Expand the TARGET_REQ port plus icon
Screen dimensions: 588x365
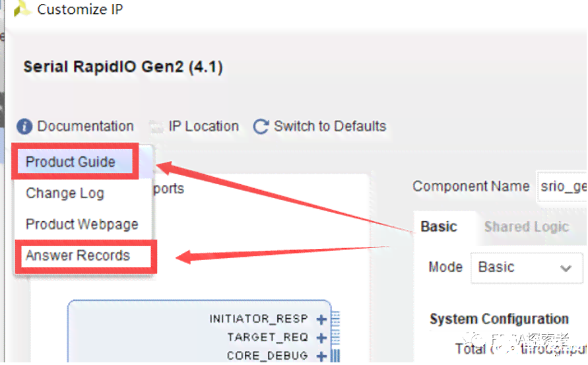point(321,338)
